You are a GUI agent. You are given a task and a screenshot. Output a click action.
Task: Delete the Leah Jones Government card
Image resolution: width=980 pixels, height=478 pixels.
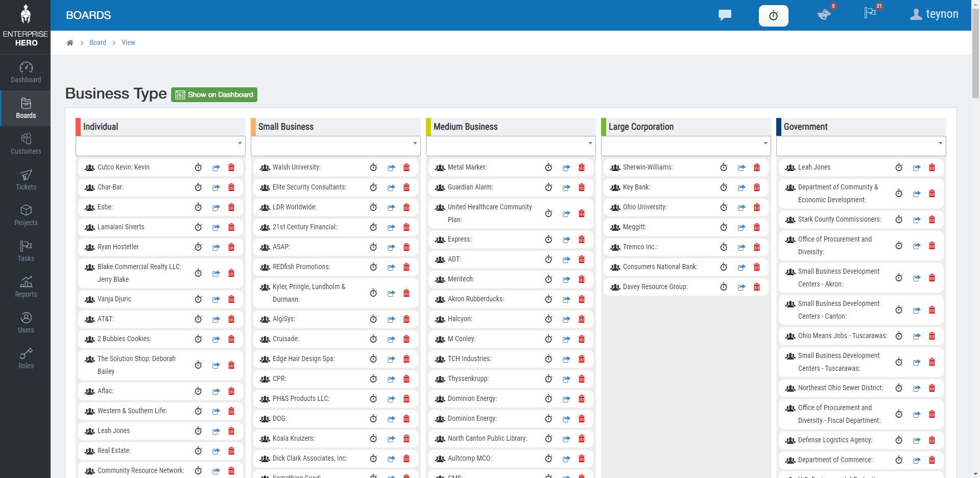pyautogui.click(x=932, y=168)
